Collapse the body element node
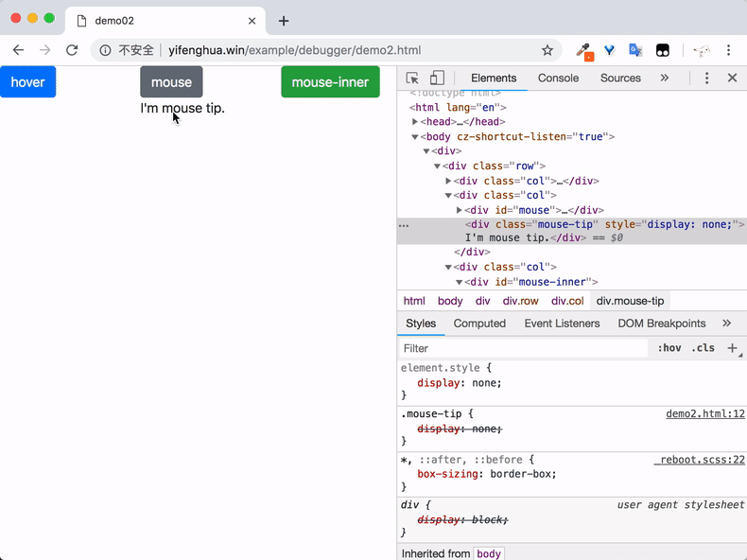 [x=415, y=137]
